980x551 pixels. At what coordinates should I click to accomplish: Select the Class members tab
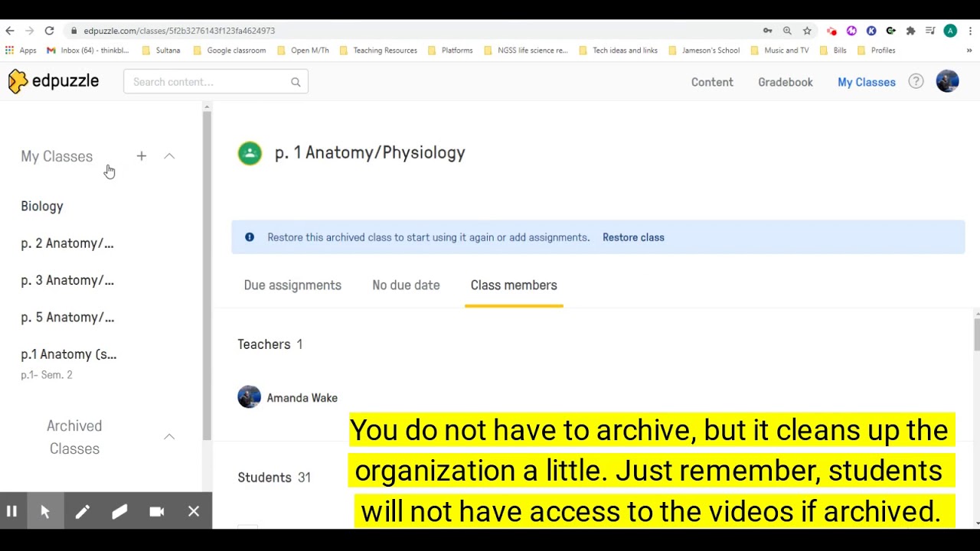pyautogui.click(x=514, y=285)
